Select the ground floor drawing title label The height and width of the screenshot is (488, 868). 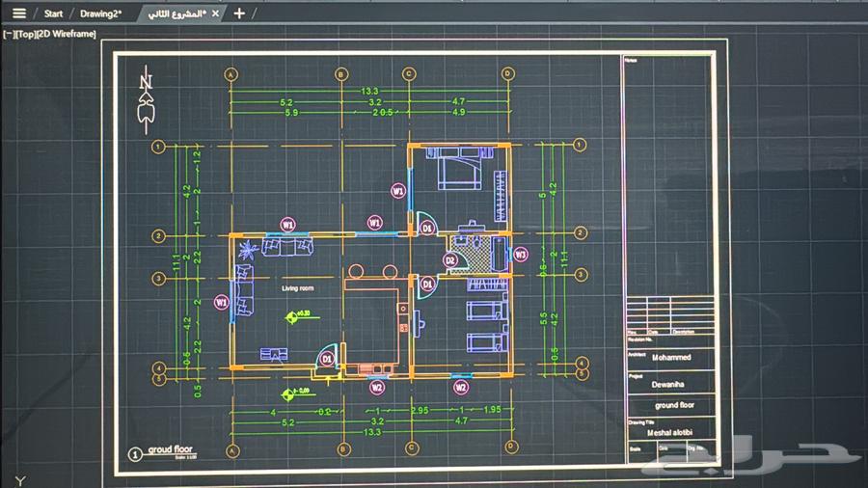point(171,449)
